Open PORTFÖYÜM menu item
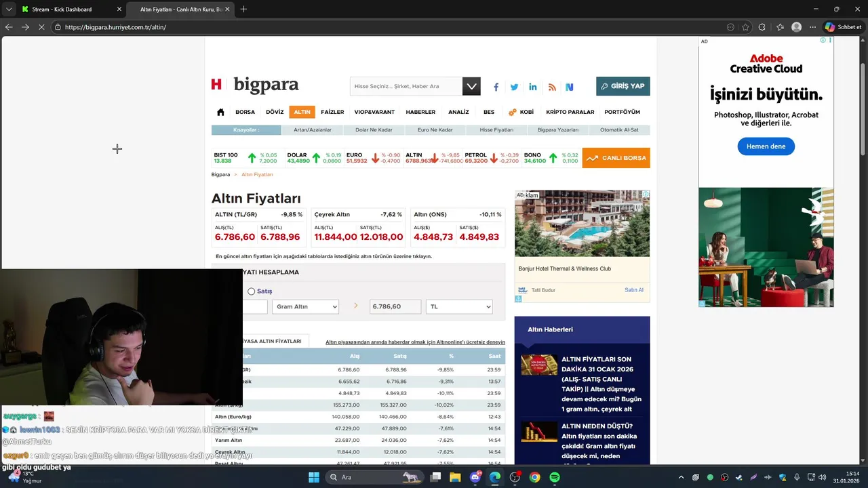 coord(622,112)
